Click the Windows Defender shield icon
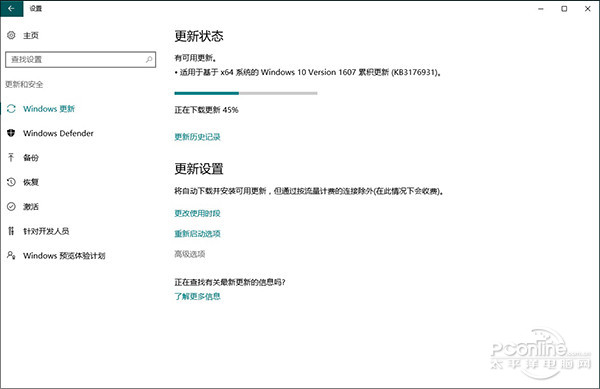Viewport: 600px width, 389px height. point(11,133)
